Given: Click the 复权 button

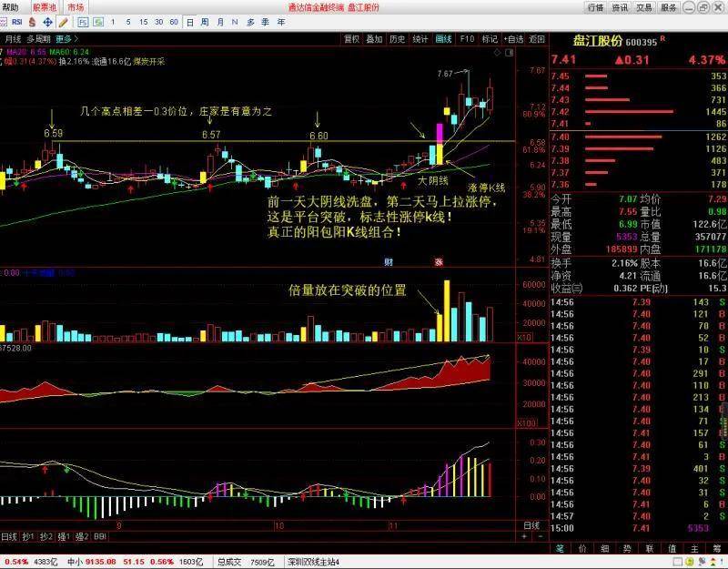Looking at the screenshot, I should pyautogui.click(x=351, y=39).
